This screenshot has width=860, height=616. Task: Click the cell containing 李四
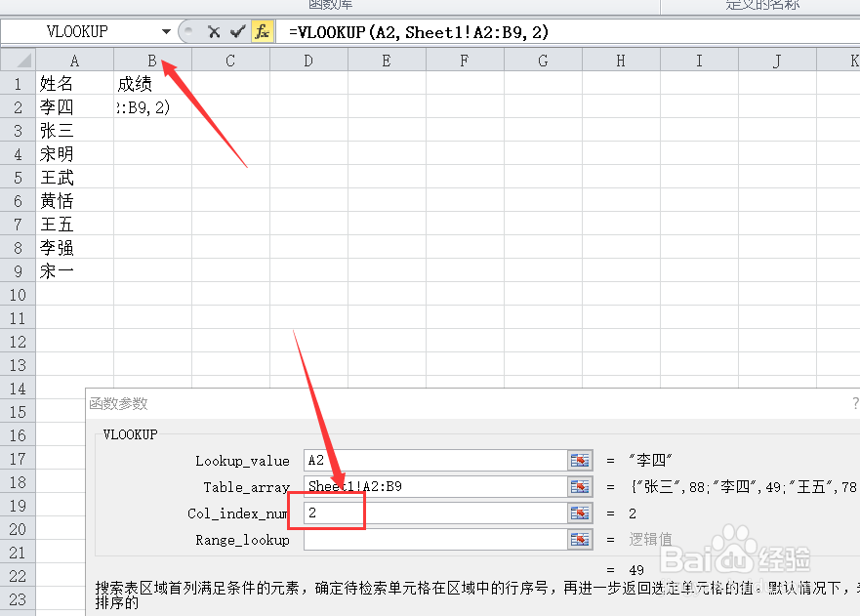pyautogui.click(x=56, y=106)
